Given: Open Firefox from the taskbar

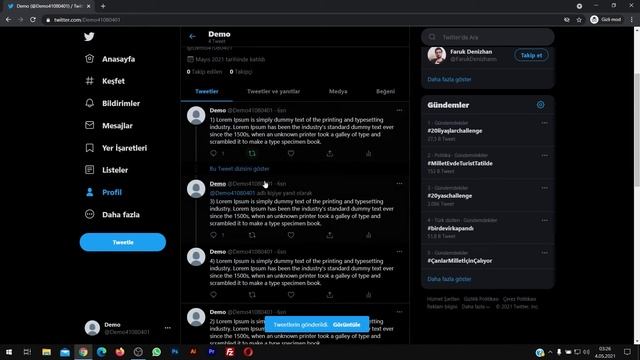Looking at the screenshot, I should tap(120, 352).
